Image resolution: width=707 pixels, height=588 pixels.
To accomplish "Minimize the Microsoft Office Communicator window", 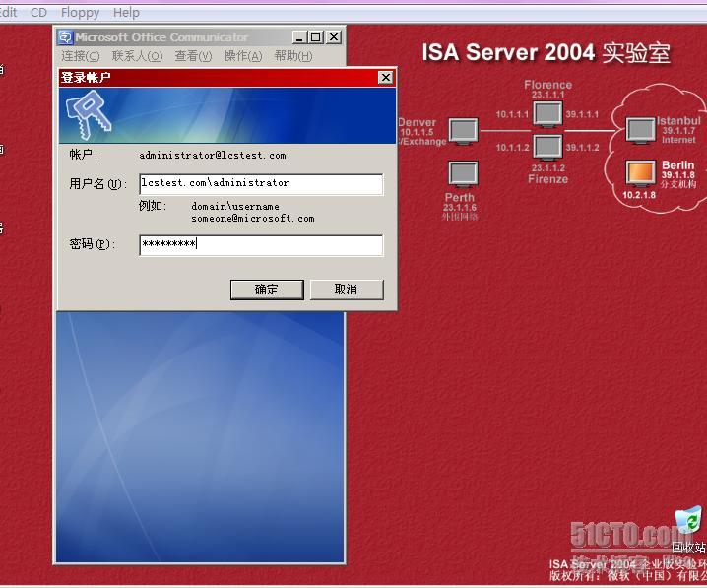I will click(299, 37).
